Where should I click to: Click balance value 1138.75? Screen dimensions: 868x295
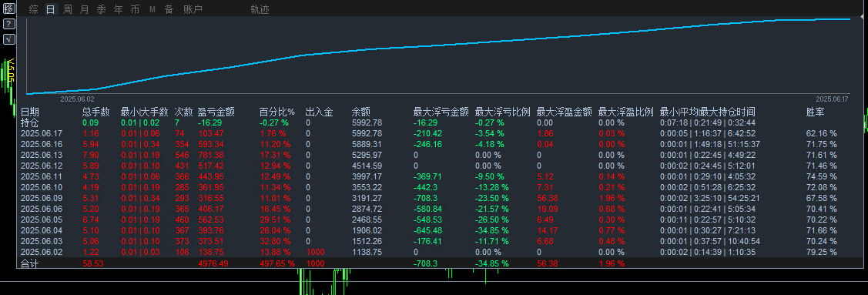[x=367, y=252]
